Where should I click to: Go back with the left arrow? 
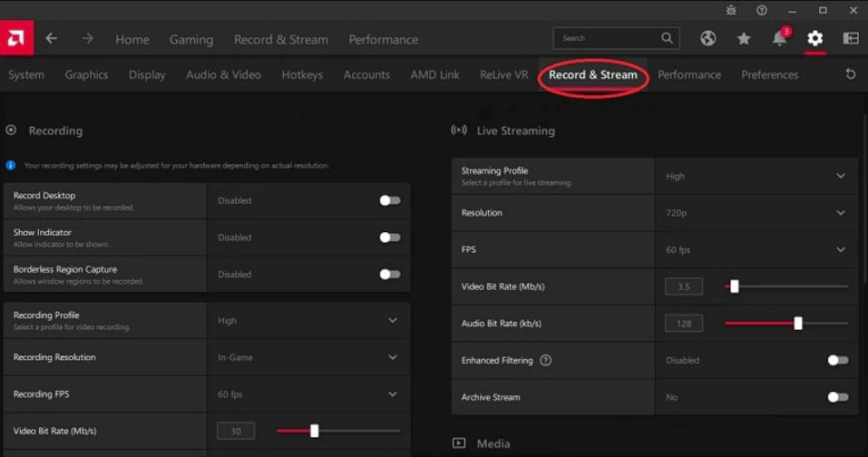point(52,39)
